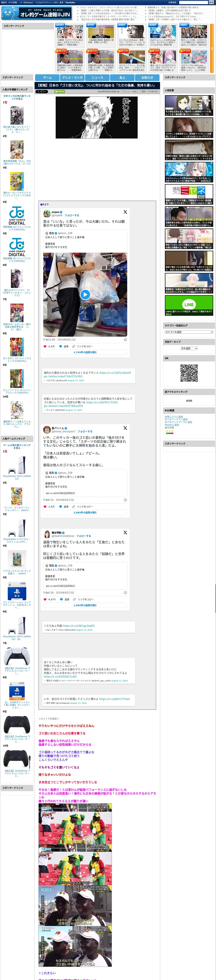Open the お知らせ navigation tab
Viewport: 216px width, 980px height.
(147, 77)
